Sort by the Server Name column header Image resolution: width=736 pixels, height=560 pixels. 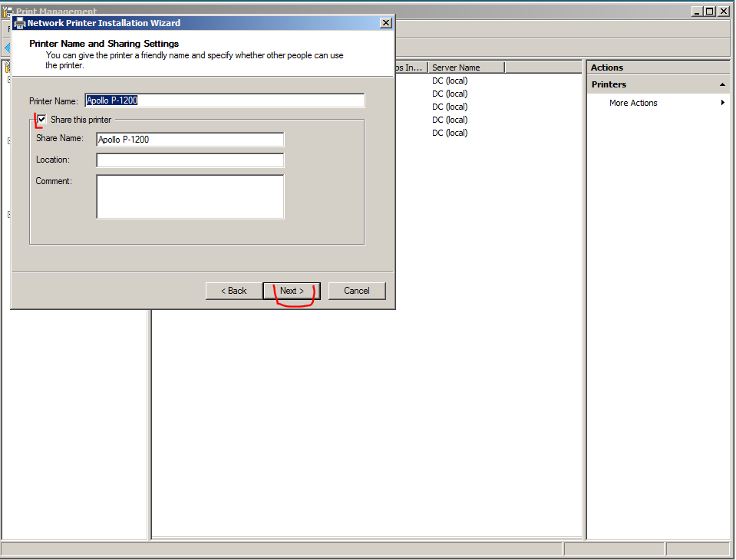[x=466, y=68]
